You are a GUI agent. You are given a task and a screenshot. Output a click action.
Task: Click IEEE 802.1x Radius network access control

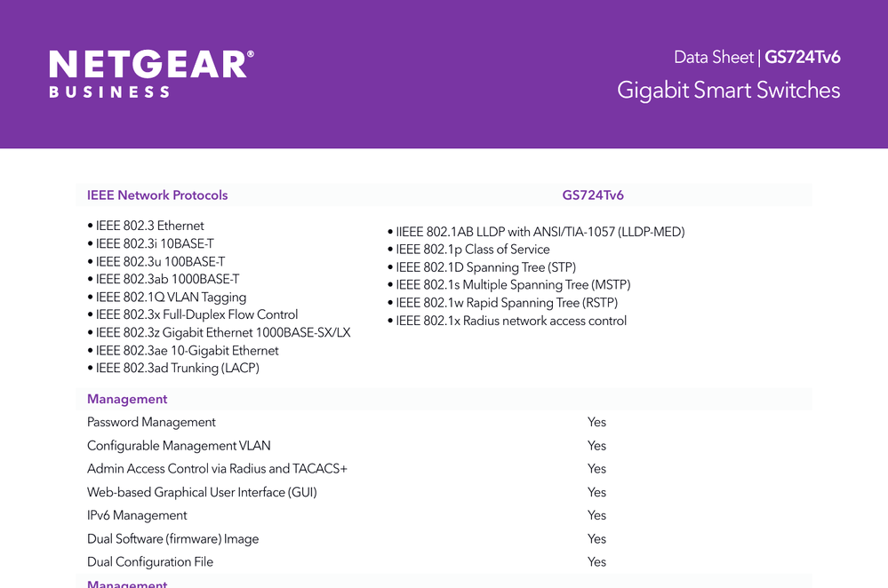pos(511,321)
